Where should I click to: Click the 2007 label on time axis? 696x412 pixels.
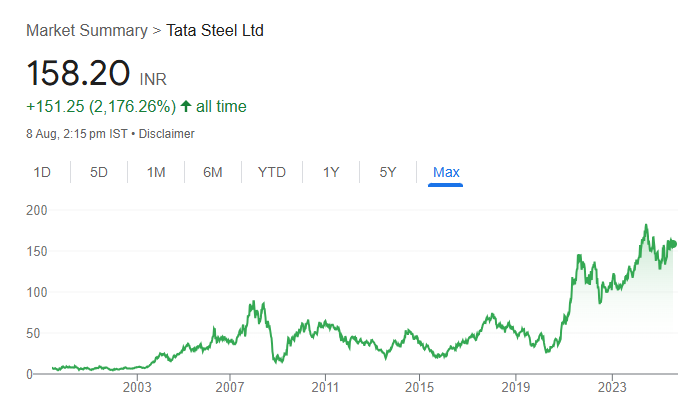(230, 386)
